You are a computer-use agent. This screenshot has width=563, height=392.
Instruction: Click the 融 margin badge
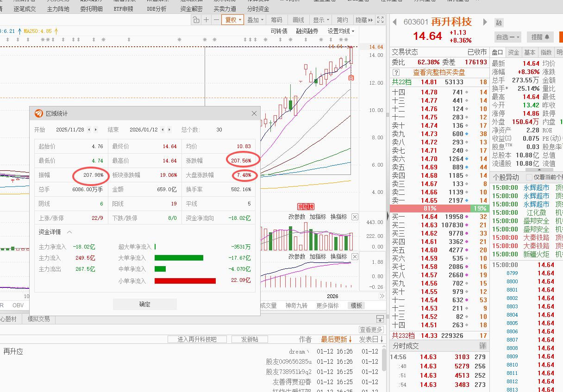tap(499, 23)
